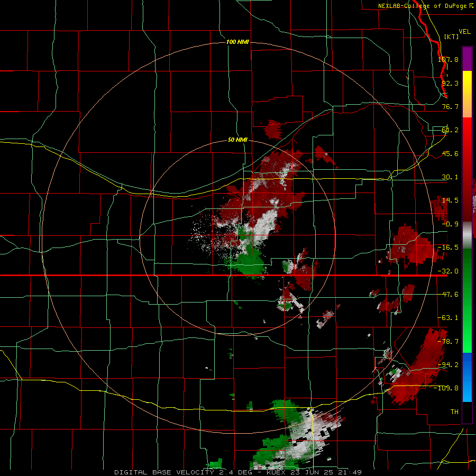
Task: Click the purple segment of the color bar
Action: [x=467, y=59]
